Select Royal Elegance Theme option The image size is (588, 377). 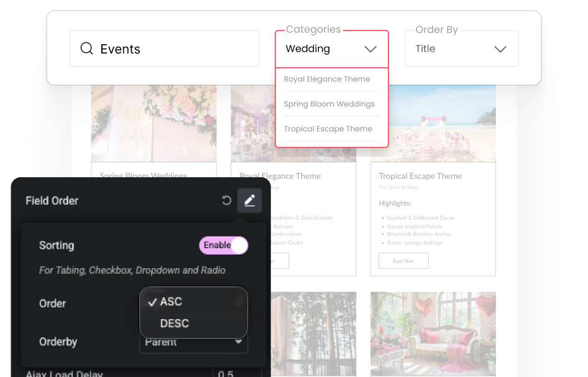327,79
